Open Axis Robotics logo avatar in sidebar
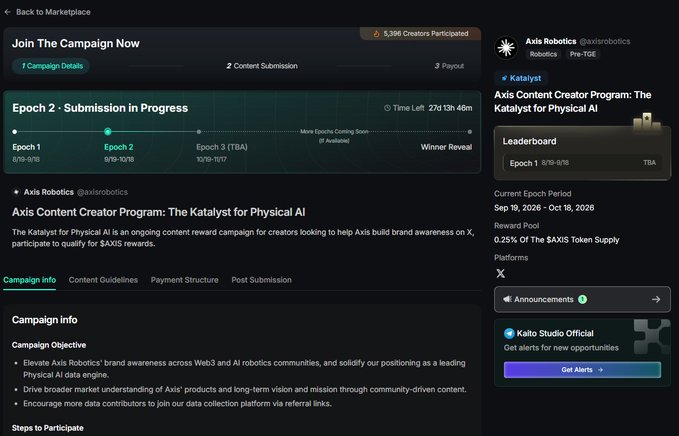This screenshot has height=436, width=679. [x=506, y=48]
